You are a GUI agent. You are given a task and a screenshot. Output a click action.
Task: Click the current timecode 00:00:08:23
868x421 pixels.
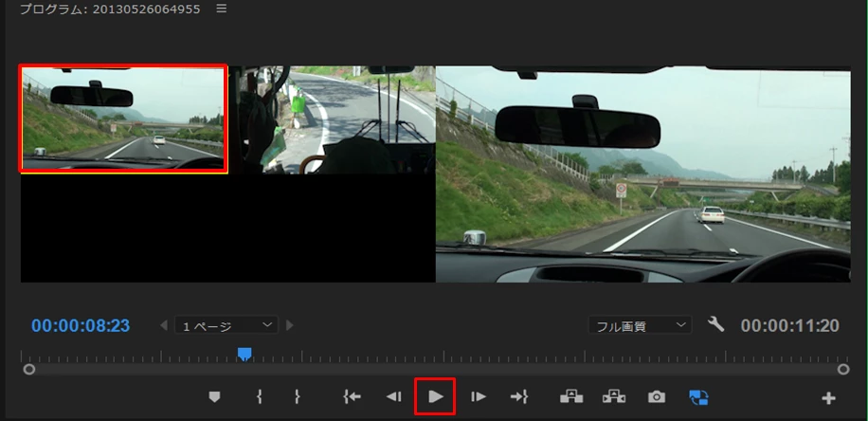coord(81,326)
